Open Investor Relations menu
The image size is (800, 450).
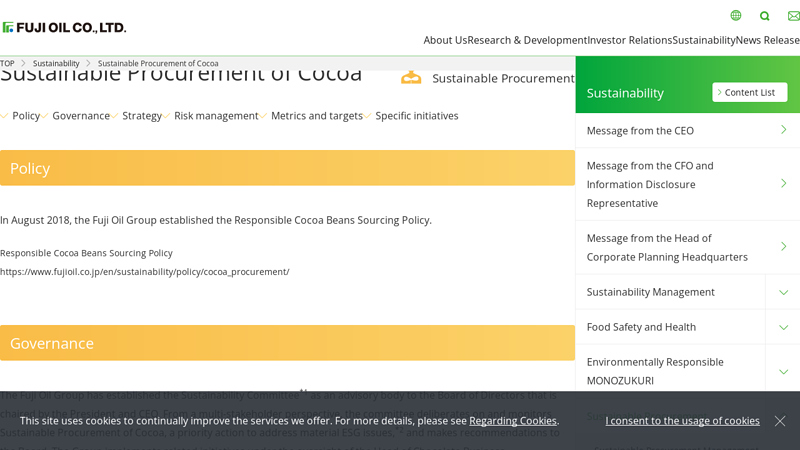[630, 40]
